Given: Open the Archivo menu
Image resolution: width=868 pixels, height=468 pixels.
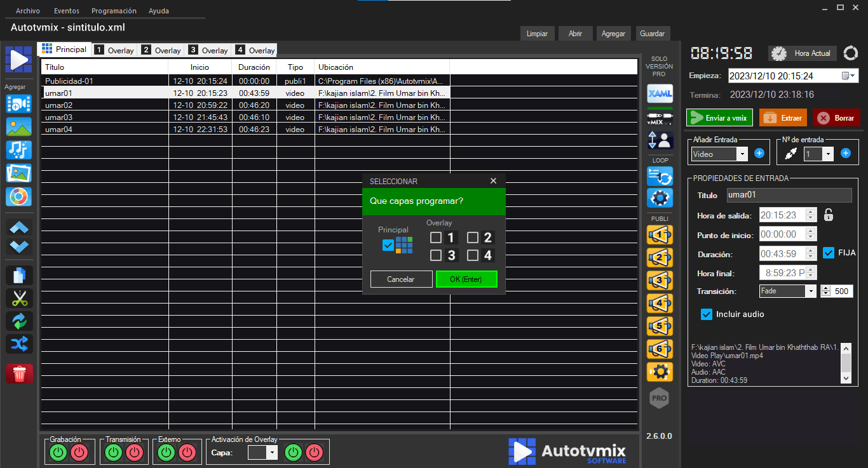Looking at the screenshot, I should point(28,11).
